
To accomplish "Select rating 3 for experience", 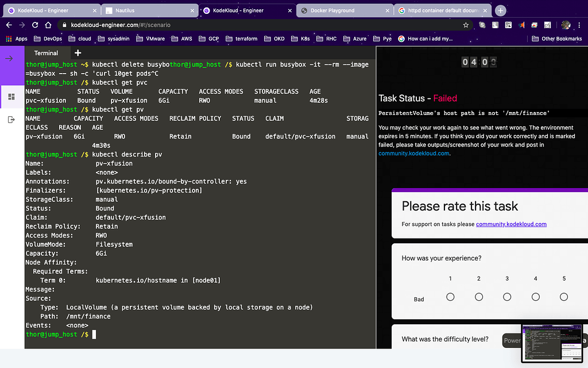I will [507, 297].
